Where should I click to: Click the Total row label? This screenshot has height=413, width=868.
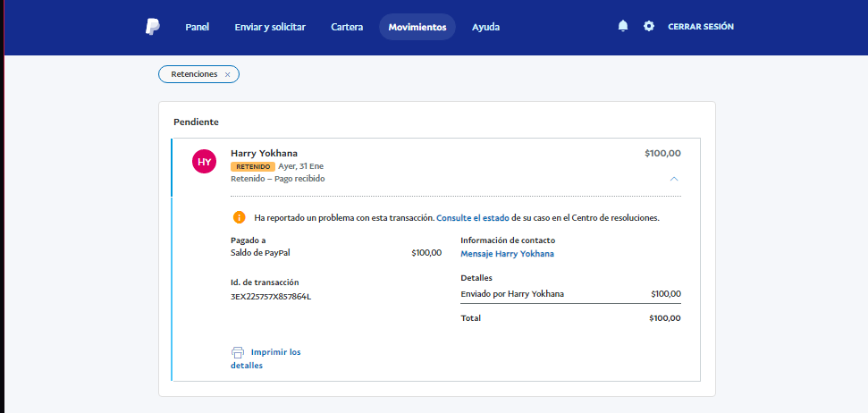tap(470, 318)
